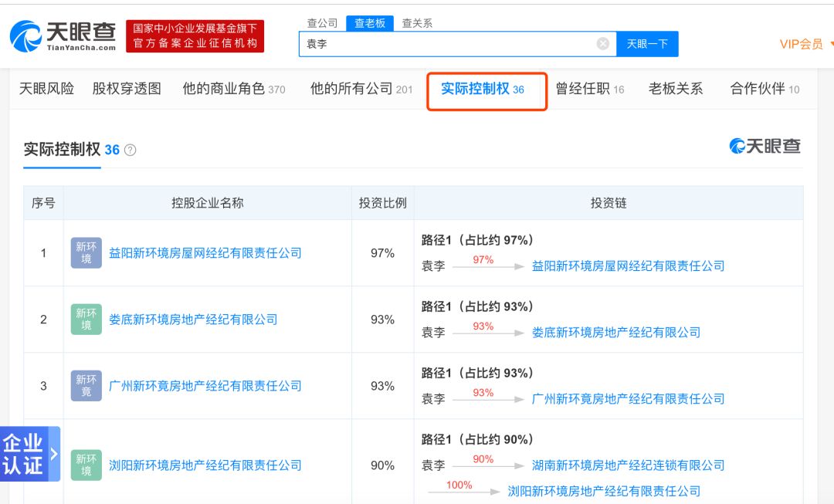Viewport: 834px width, 504px height.
Task: Open 广州新环竟房地产经纪有限责任公司 link in the investment chain
Action: pos(628,399)
